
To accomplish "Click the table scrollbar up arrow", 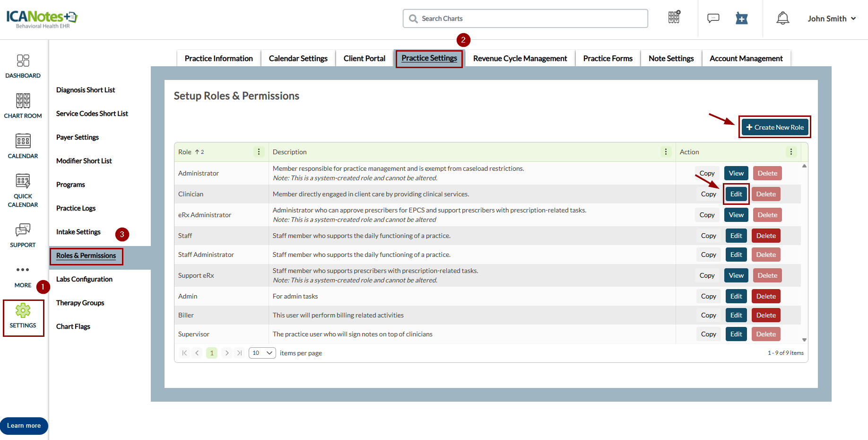I will pos(804,166).
